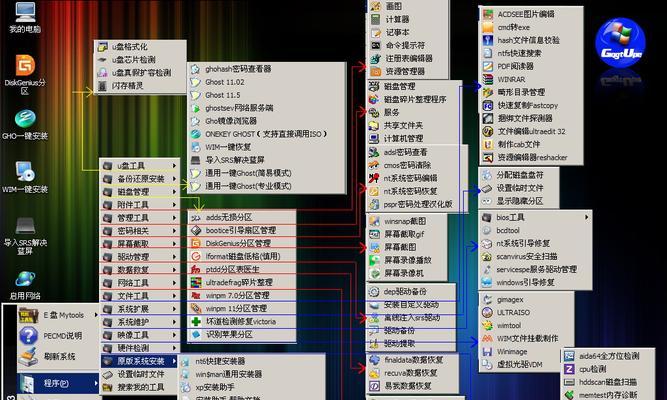Viewport: 667px width, 400px height.
Task: Open the 我的电脑 desktop icon
Action: (25, 17)
